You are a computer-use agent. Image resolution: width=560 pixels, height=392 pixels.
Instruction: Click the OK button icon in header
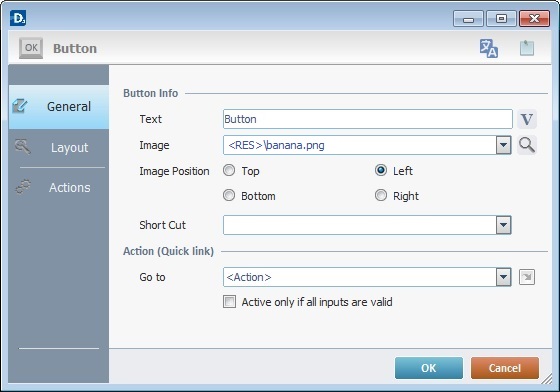31,48
